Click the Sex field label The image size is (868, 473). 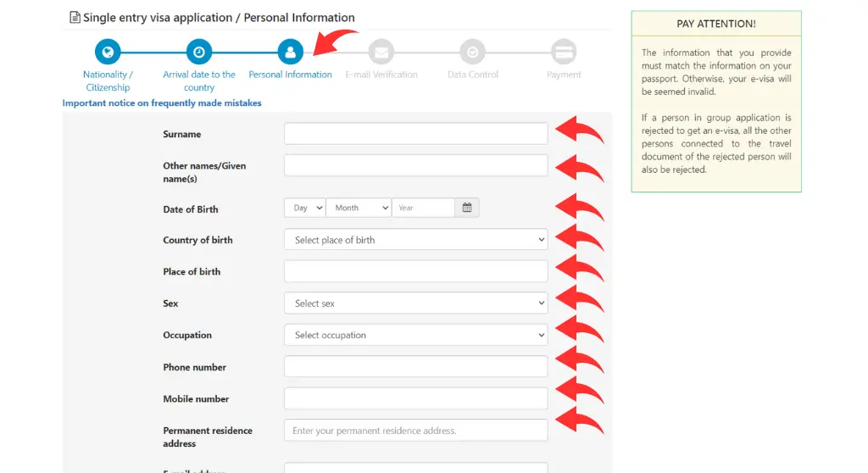(170, 303)
